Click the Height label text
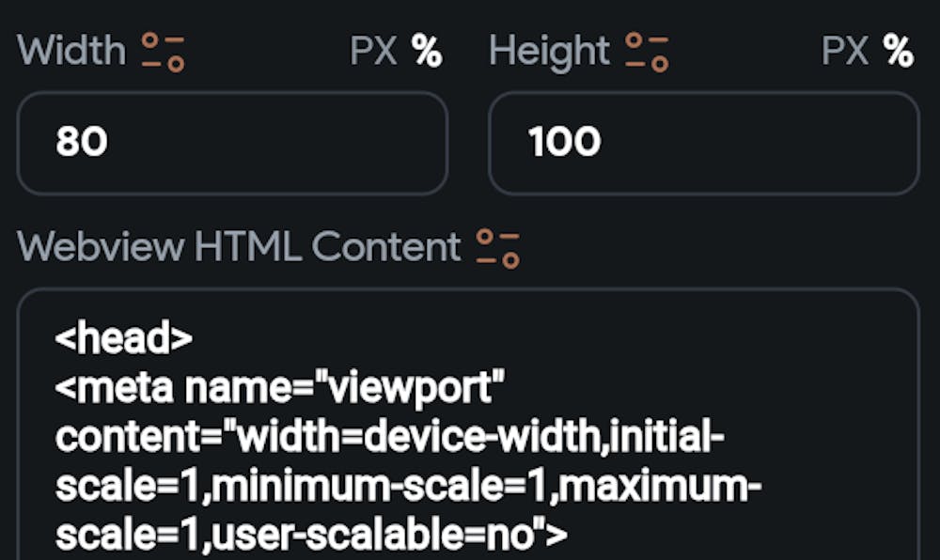Image resolution: width=940 pixels, height=560 pixels. pyautogui.click(x=549, y=52)
